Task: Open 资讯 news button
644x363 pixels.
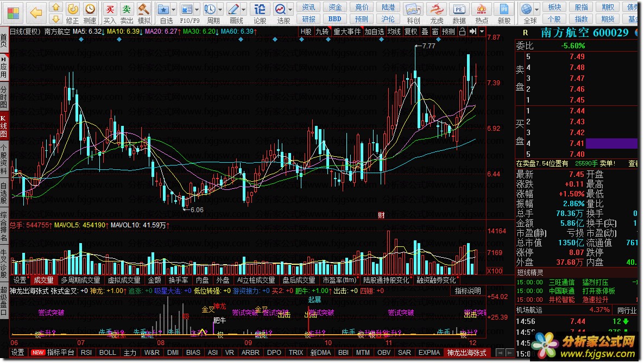Action: 309,8
